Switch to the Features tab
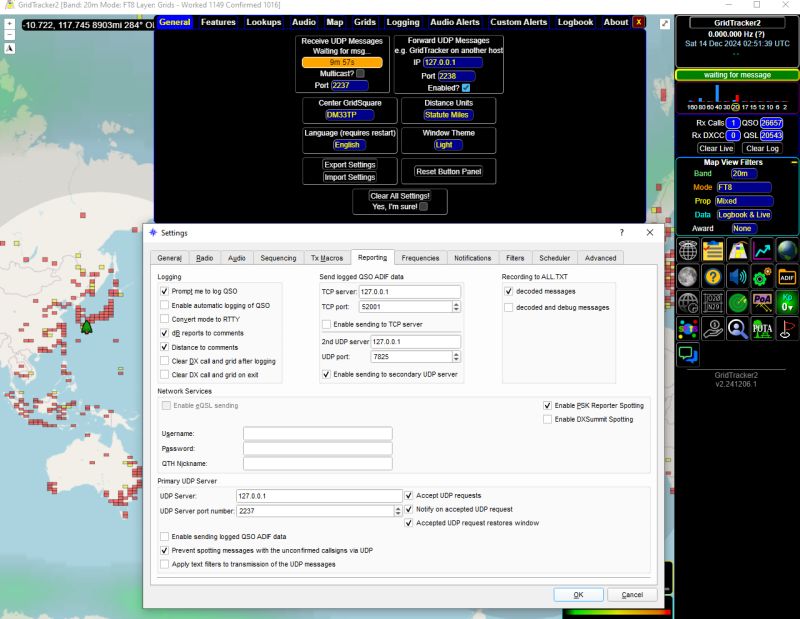Viewport: 800px width, 619px height. point(218,22)
